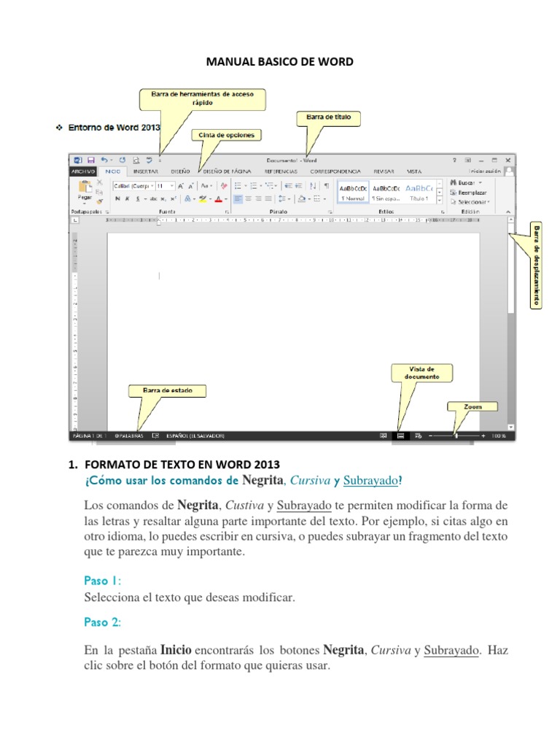
Task: Click the Buscar button
Action: point(466,183)
